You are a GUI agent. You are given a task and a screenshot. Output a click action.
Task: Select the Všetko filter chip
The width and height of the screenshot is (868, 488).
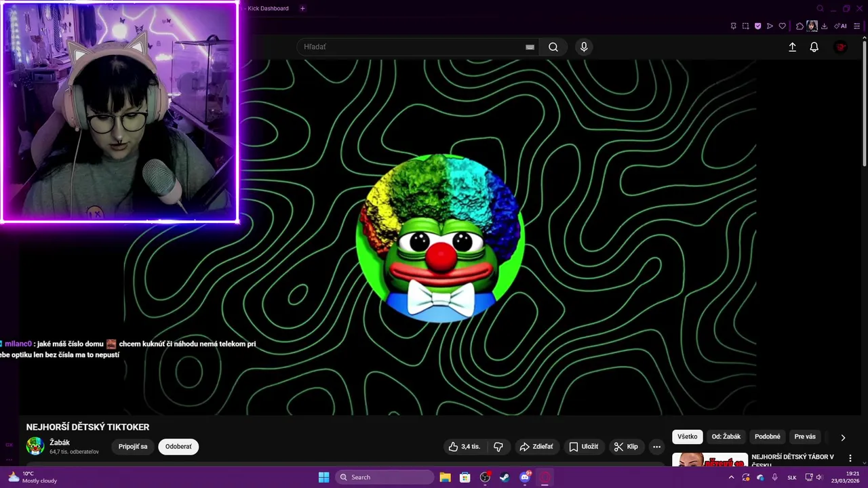tap(687, 436)
